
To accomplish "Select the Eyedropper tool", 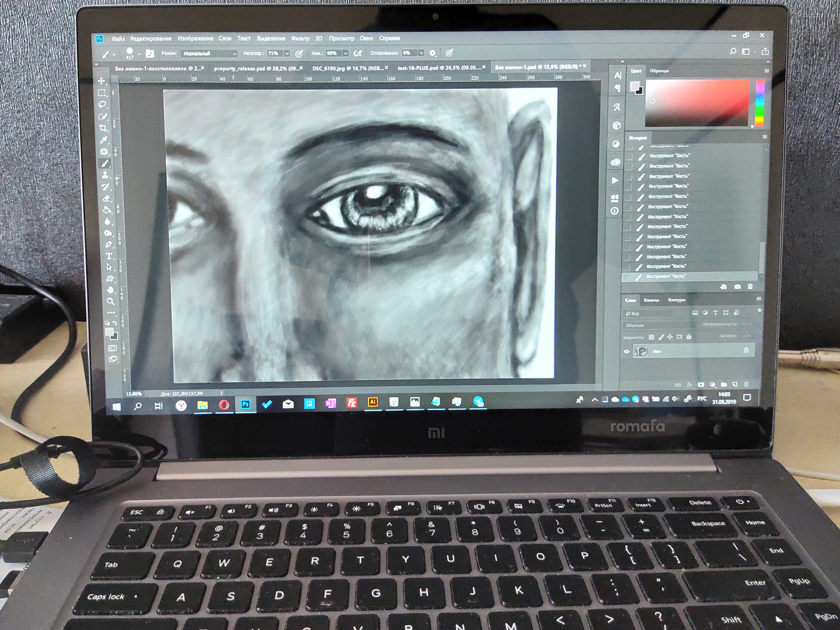I will [x=104, y=140].
